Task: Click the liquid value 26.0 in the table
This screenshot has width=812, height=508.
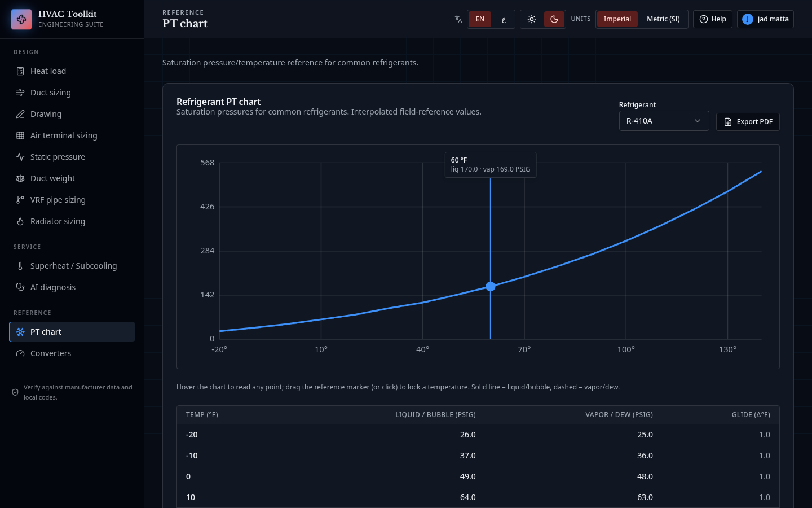Action: point(468,435)
